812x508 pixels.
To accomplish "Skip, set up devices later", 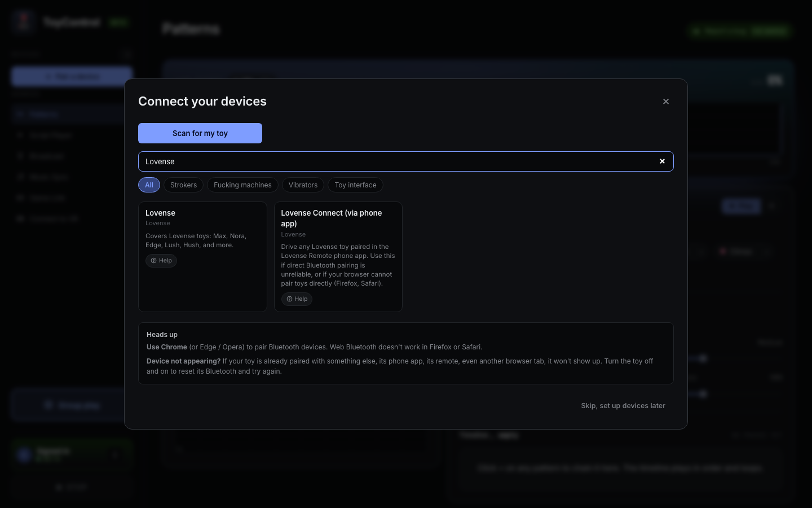I will (623, 406).
